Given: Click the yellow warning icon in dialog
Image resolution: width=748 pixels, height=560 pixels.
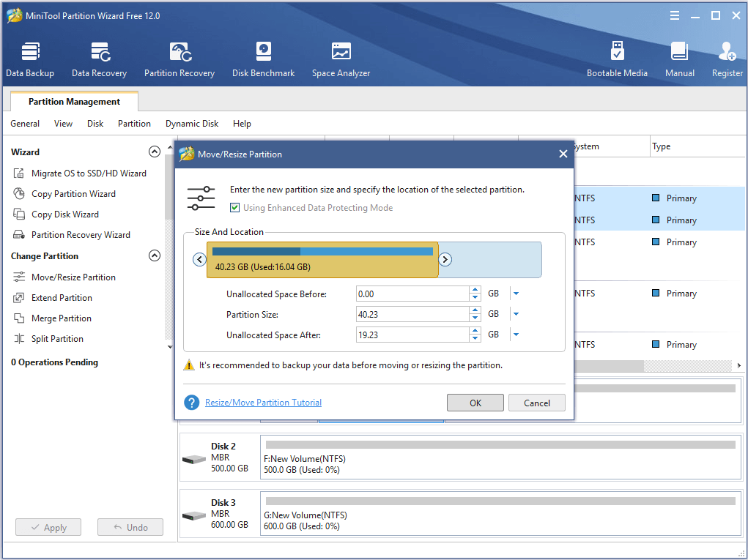Looking at the screenshot, I should (x=189, y=365).
